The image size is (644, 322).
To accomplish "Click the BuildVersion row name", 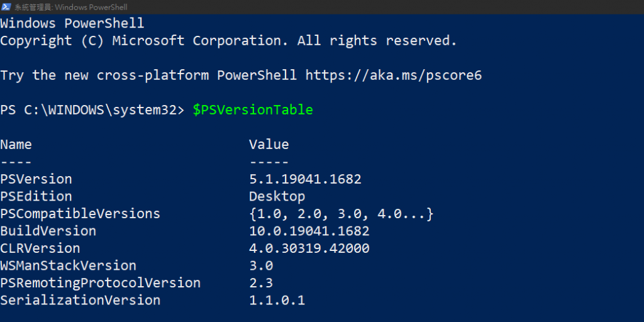I will tap(48, 231).
